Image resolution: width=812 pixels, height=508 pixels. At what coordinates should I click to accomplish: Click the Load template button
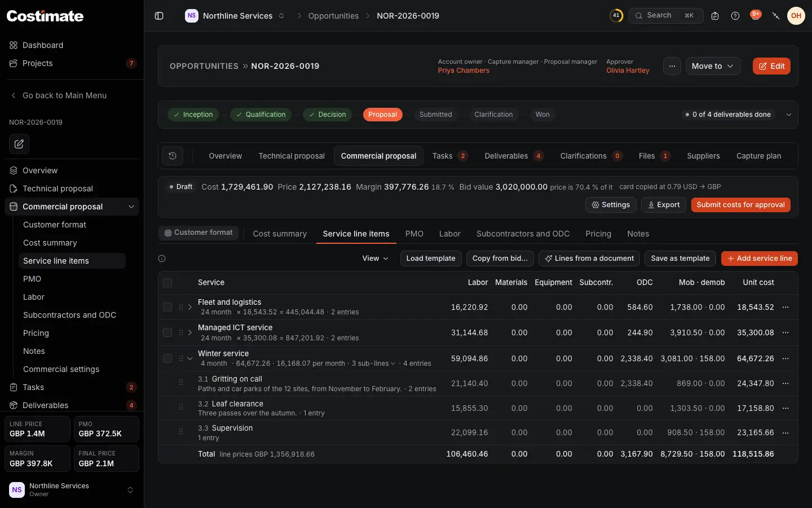(431, 259)
